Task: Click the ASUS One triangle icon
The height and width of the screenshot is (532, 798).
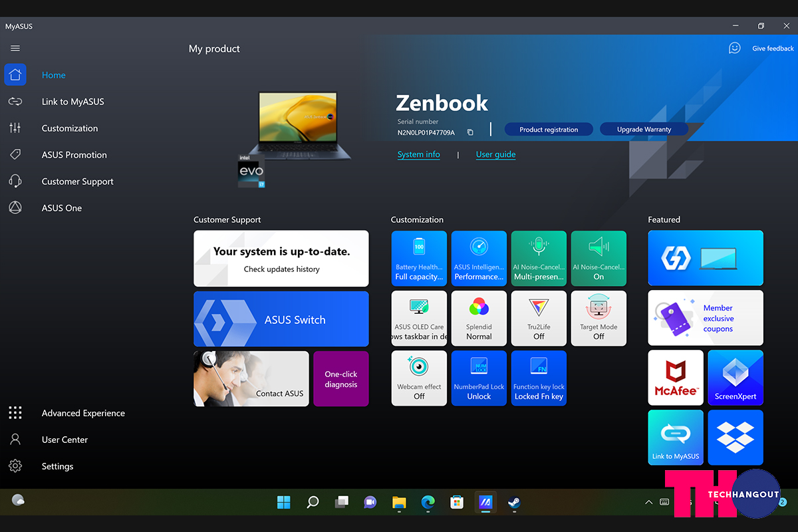Action: 15,208
